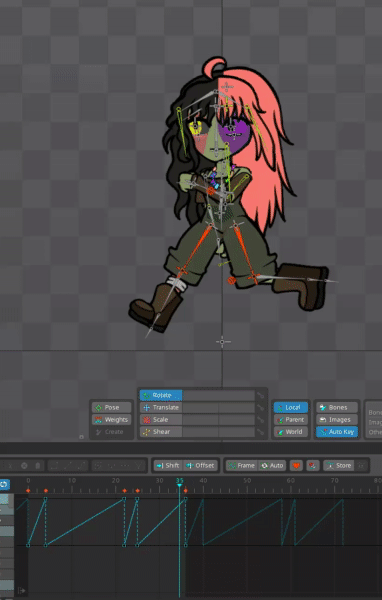
Task: Select the upper graph key point at frame 4
Action: [46, 499]
